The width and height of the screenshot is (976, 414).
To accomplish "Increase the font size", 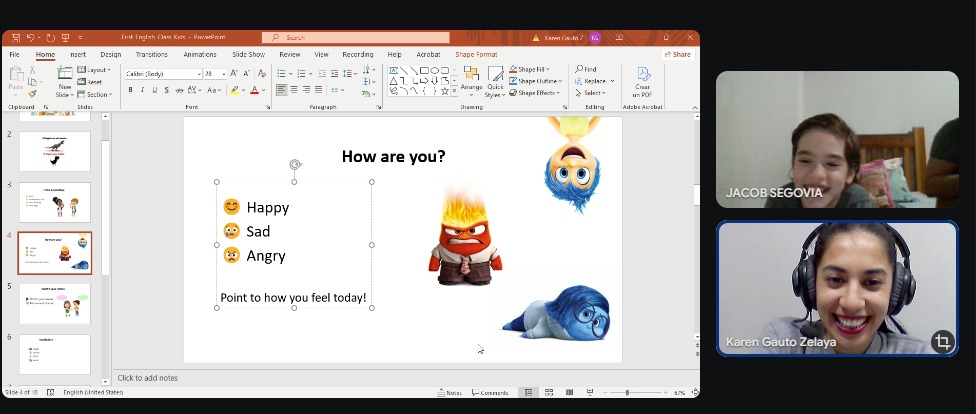I will 233,73.
